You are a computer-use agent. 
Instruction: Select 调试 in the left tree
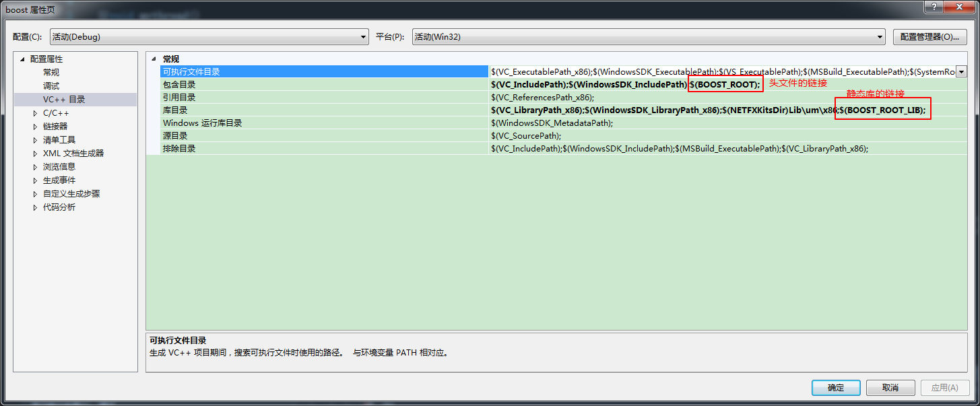[51, 86]
